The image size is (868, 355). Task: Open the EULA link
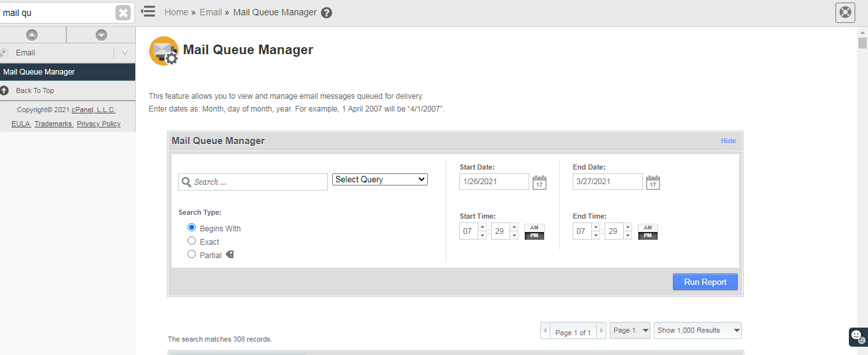click(x=20, y=124)
